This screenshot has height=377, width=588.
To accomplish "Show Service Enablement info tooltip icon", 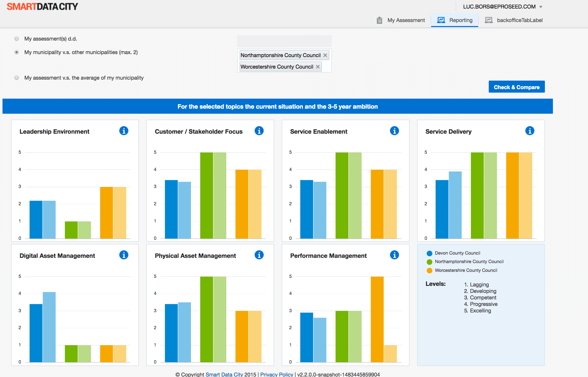I will [394, 131].
